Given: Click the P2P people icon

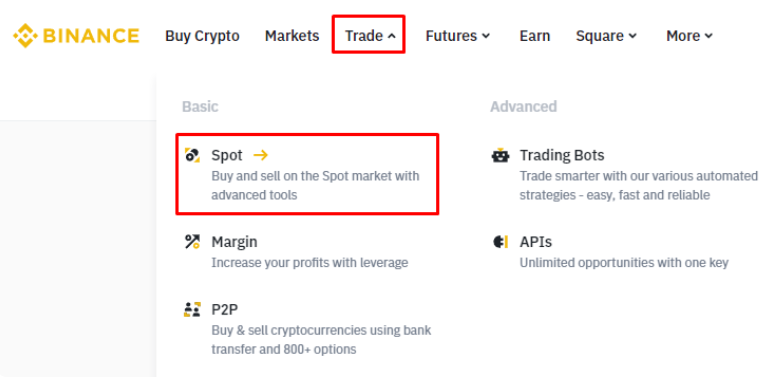Looking at the screenshot, I should pyautogui.click(x=192, y=309).
